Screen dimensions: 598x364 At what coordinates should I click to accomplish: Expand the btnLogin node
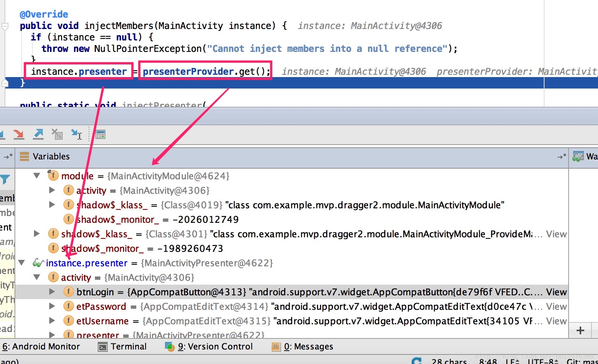click(x=52, y=292)
